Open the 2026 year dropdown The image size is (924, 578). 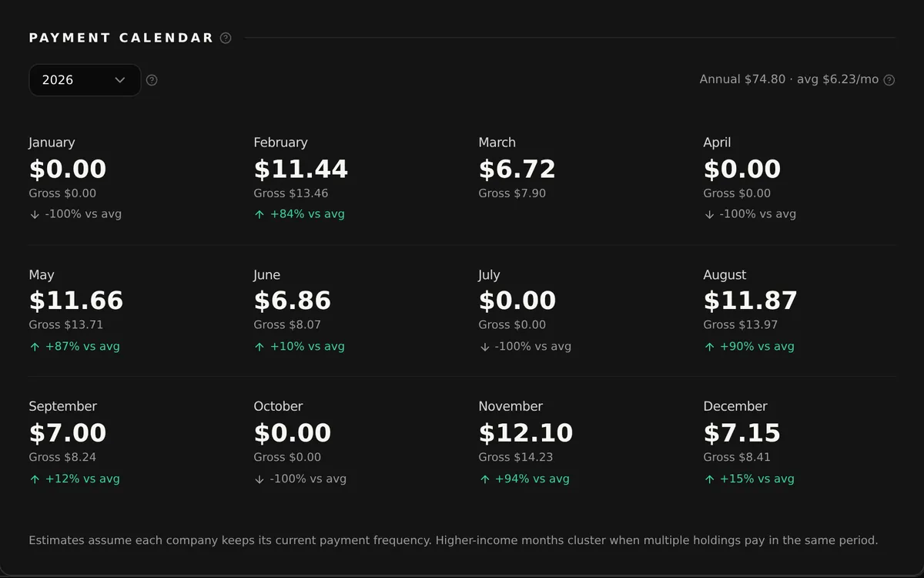(85, 80)
